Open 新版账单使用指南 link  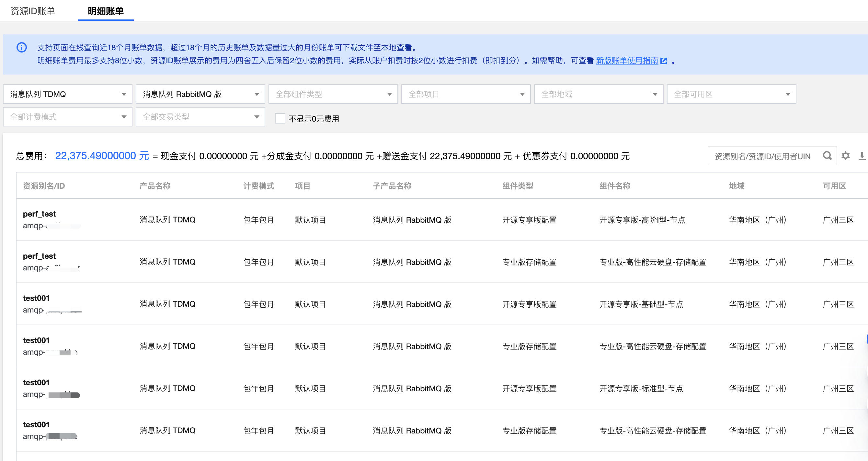tap(627, 61)
